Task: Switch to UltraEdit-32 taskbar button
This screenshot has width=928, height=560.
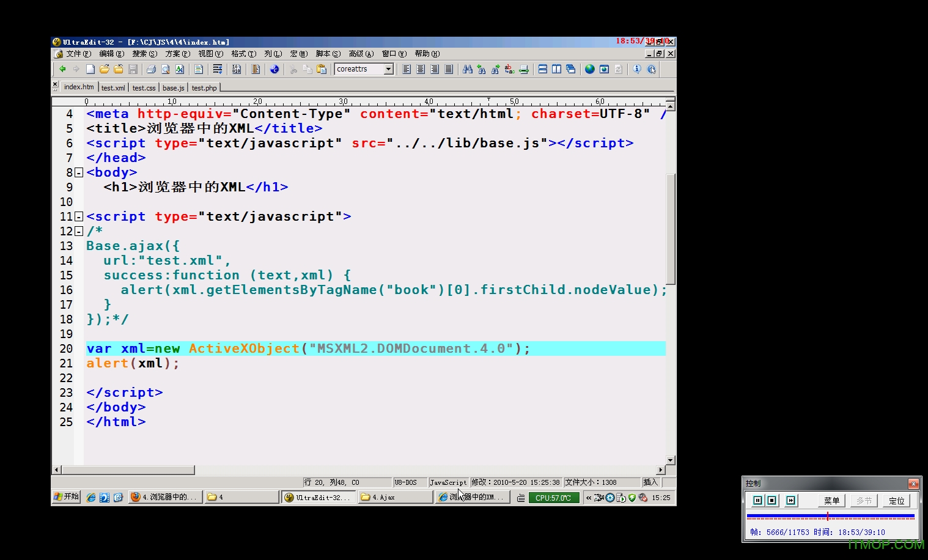Action: click(x=319, y=497)
